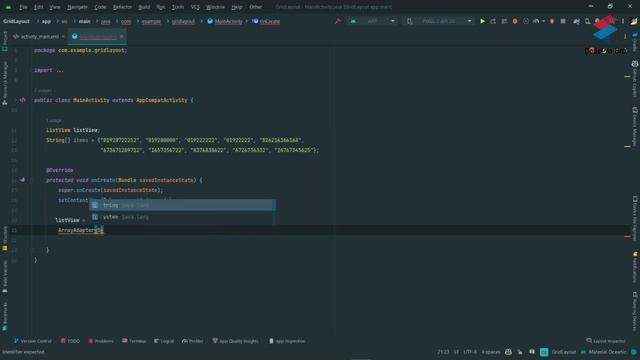Viewport: 640px width, 360px height.
Task: Click the Apply Changes and Restart icon
Action: coord(493,21)
